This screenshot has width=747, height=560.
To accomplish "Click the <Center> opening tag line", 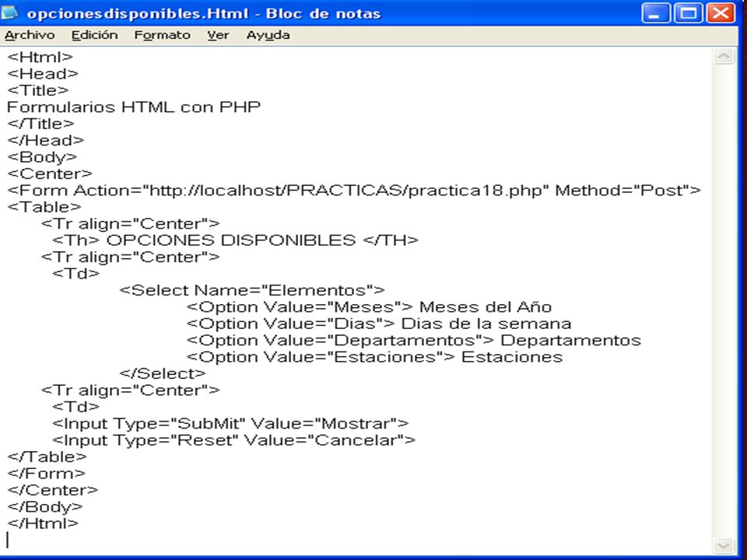I will pos(50,173).
